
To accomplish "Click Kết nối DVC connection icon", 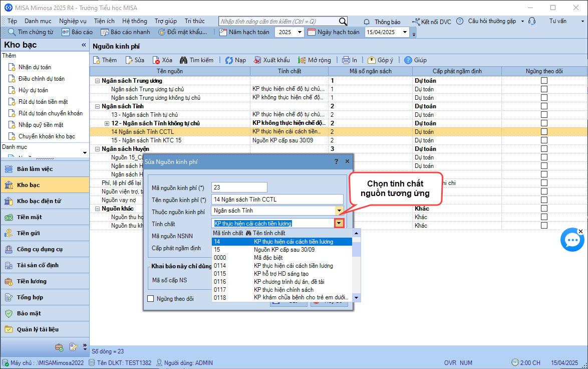I will coord(416,22).
